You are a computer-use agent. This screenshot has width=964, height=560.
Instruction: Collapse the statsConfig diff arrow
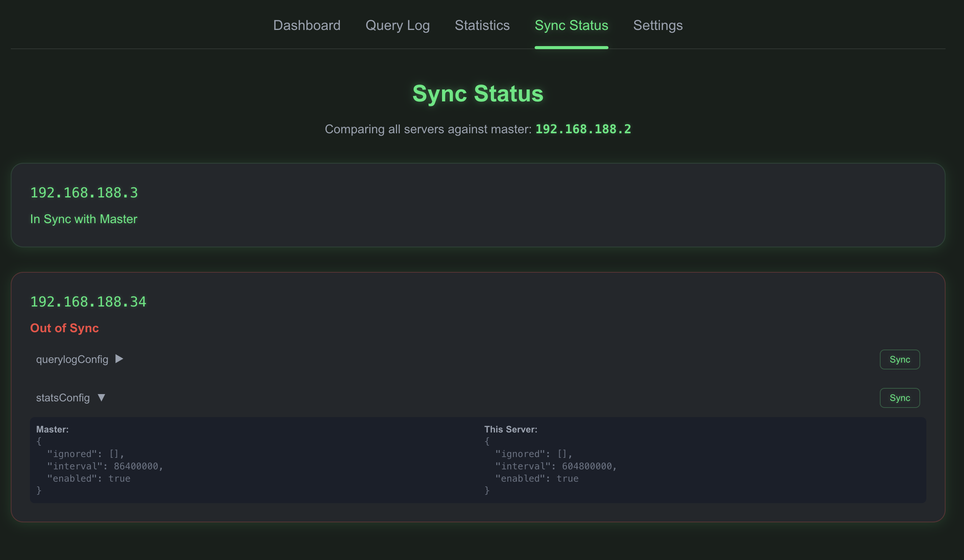[101, 398]
